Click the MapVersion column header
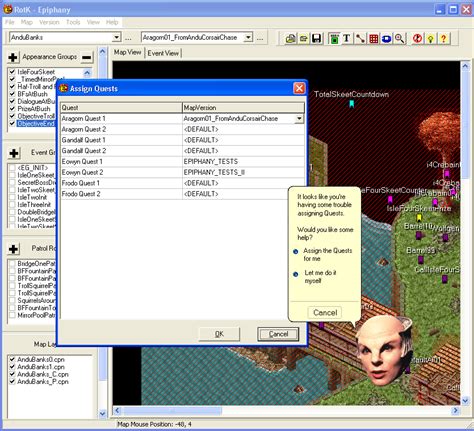The image size is (474, 431). [x=243, y=108]
